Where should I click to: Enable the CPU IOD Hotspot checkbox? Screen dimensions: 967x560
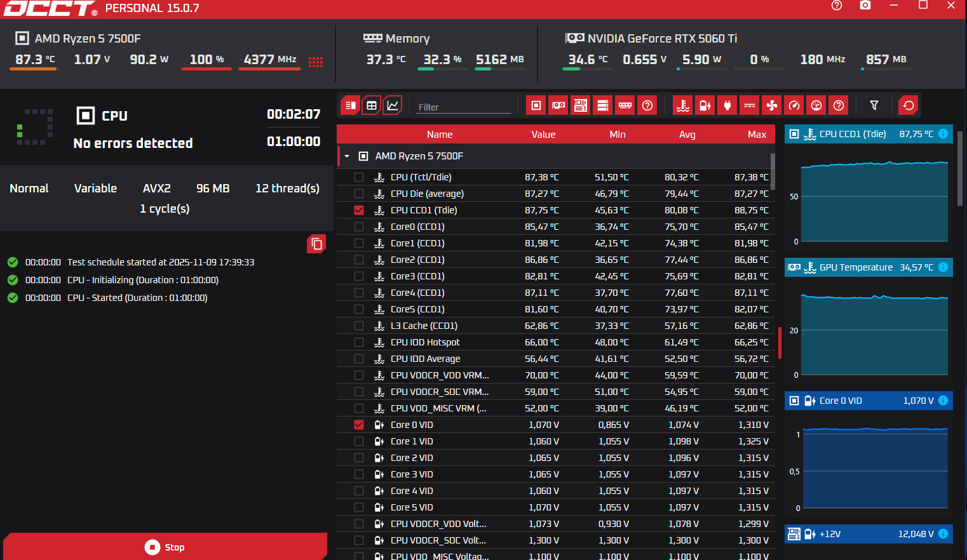pos(359,342)
